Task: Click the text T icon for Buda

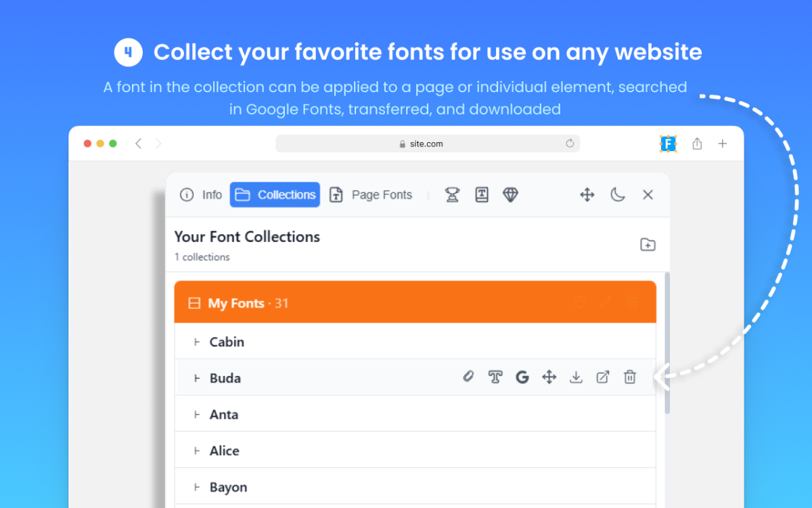Action: pos(495,377)
